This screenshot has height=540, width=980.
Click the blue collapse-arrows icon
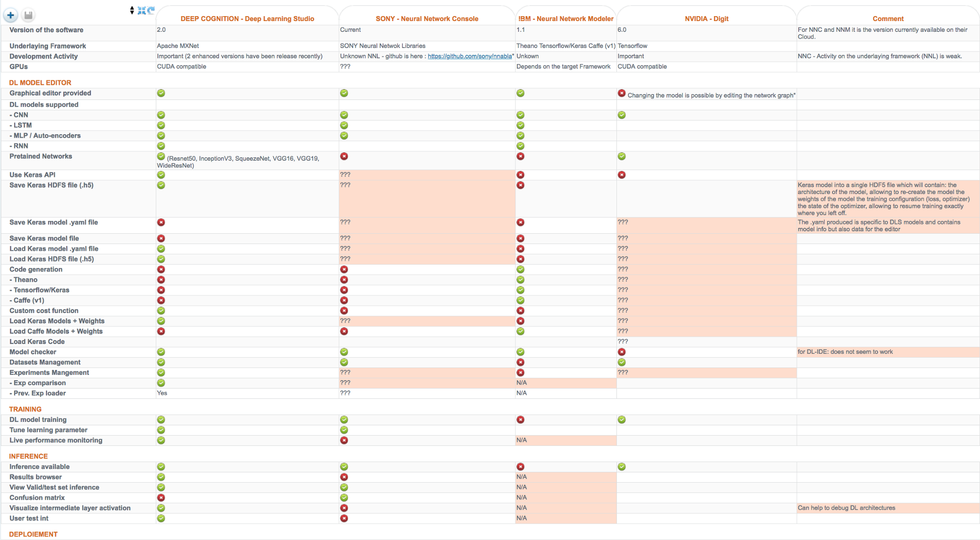142,10
